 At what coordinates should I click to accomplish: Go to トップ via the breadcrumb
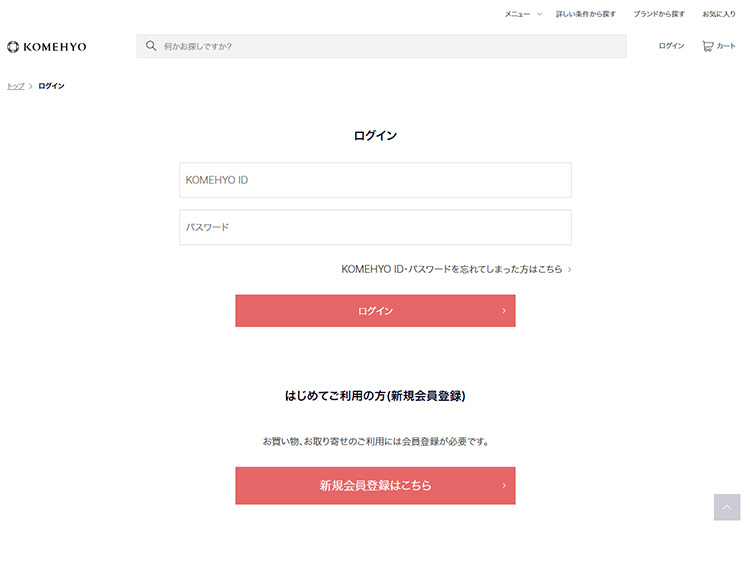point(15,86)
